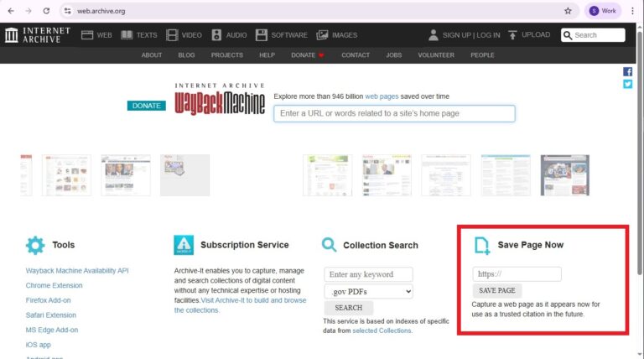
Task: Open the JOBS menu item
Action: pyautogui.click(x=394, y=55)
